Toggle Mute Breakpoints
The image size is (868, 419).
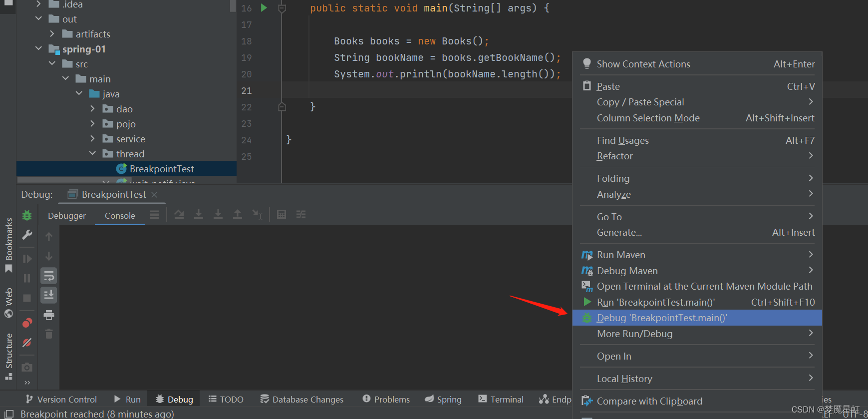[x=27, y=343]
